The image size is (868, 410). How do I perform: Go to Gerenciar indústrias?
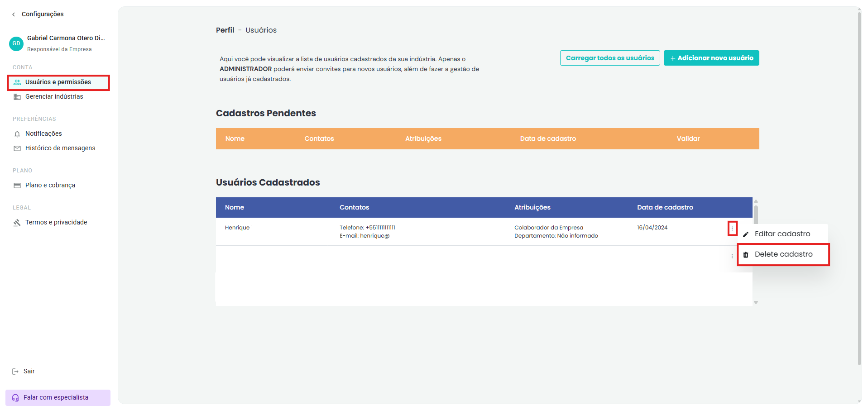54,97
